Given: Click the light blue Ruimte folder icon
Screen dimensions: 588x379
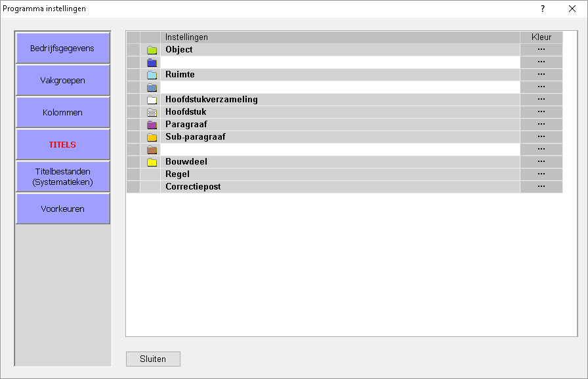Looking at the screenshot, I should click(x=152, y=75).
